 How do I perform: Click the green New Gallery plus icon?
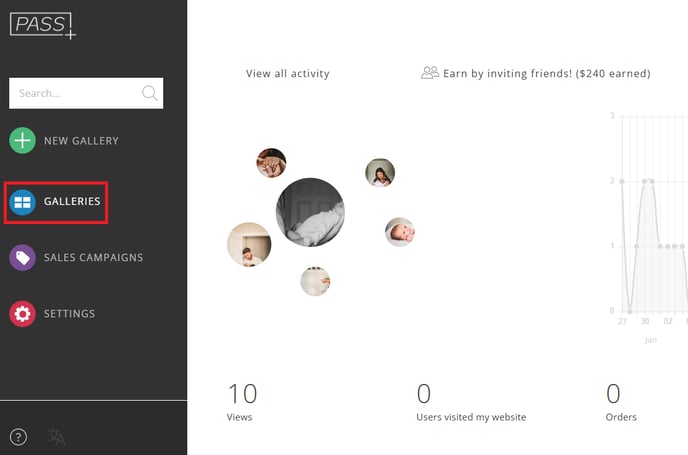[22, 140]
